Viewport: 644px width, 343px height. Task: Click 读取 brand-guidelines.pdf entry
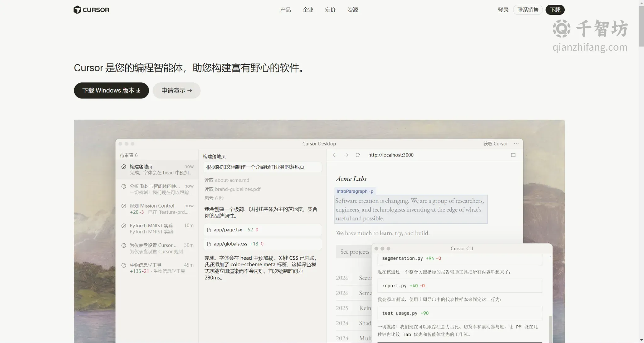pos(232,189)
